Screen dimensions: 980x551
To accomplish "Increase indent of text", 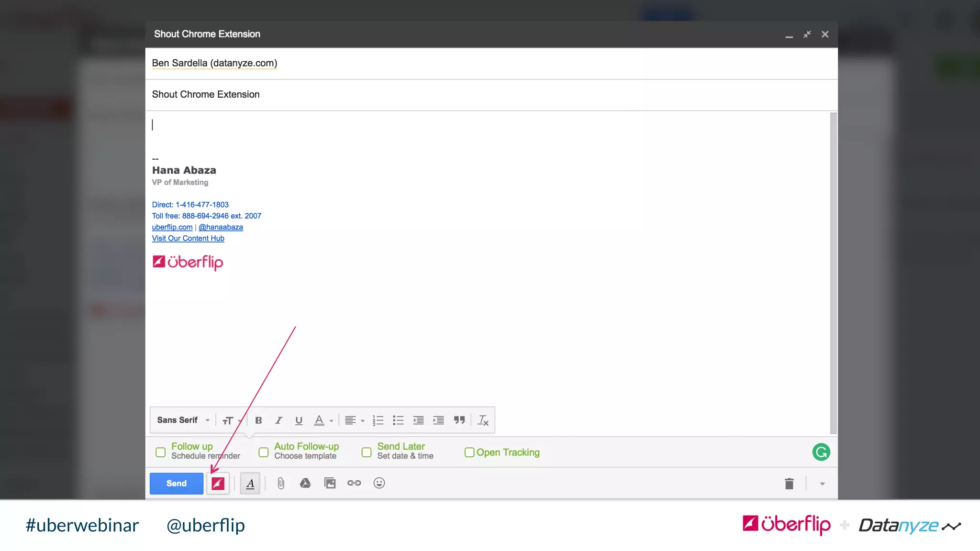I will [438, 420].
